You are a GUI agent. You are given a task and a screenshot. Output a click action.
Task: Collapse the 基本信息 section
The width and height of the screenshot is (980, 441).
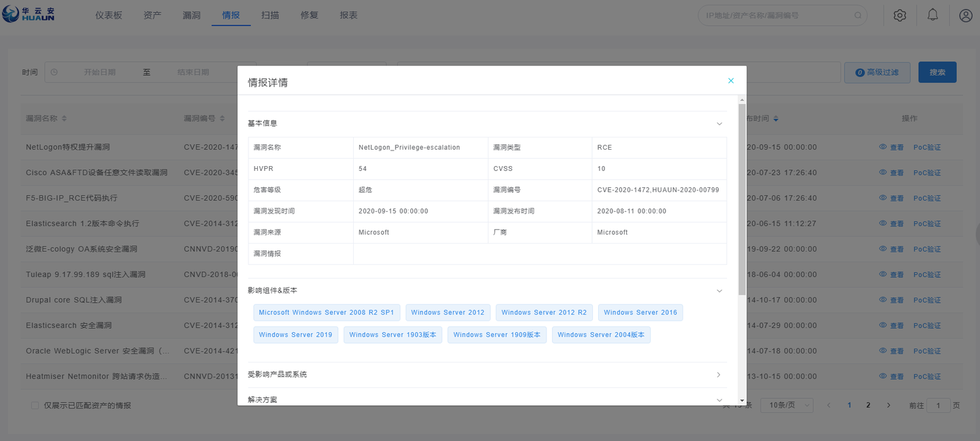[719, 123]
